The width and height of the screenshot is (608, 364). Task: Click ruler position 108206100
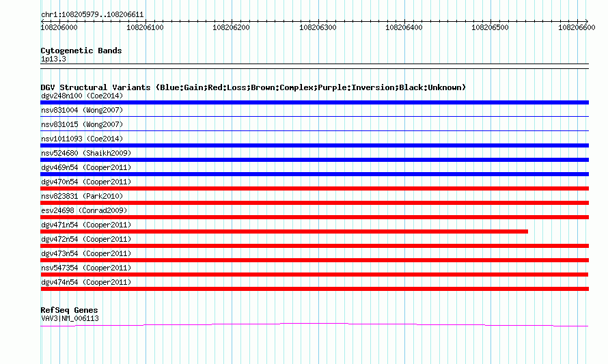click(145, 27)
